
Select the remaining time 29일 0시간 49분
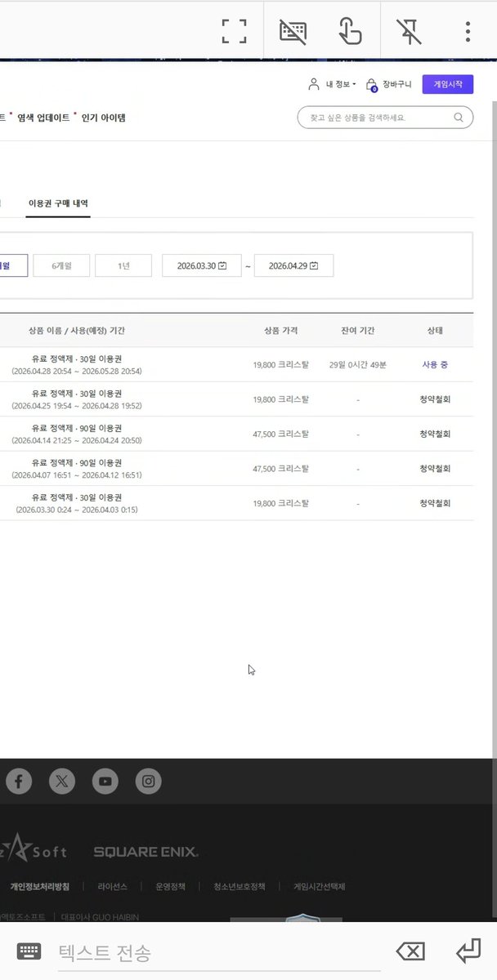(x=357, y=365)
